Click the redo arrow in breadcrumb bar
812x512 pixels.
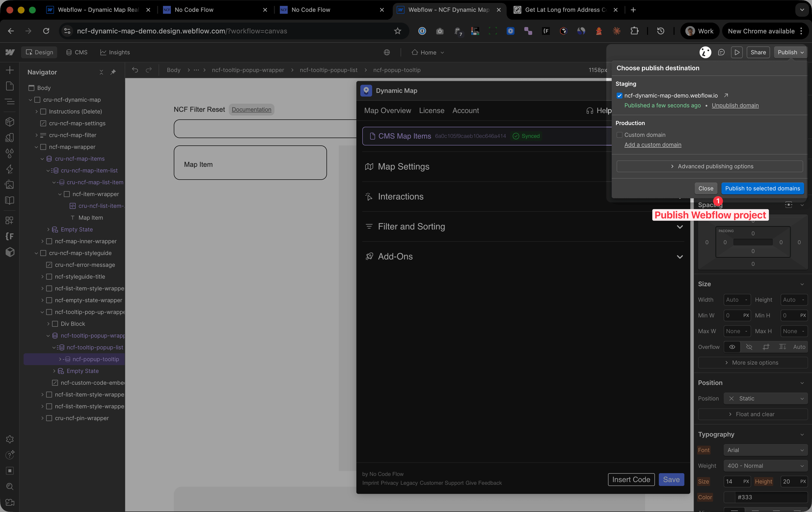click(x=149, y=70)
